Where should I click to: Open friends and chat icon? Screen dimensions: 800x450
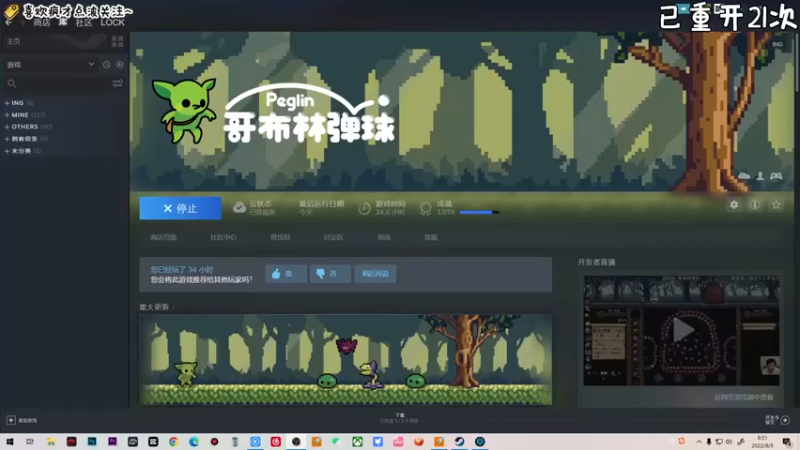click(785, 420)
